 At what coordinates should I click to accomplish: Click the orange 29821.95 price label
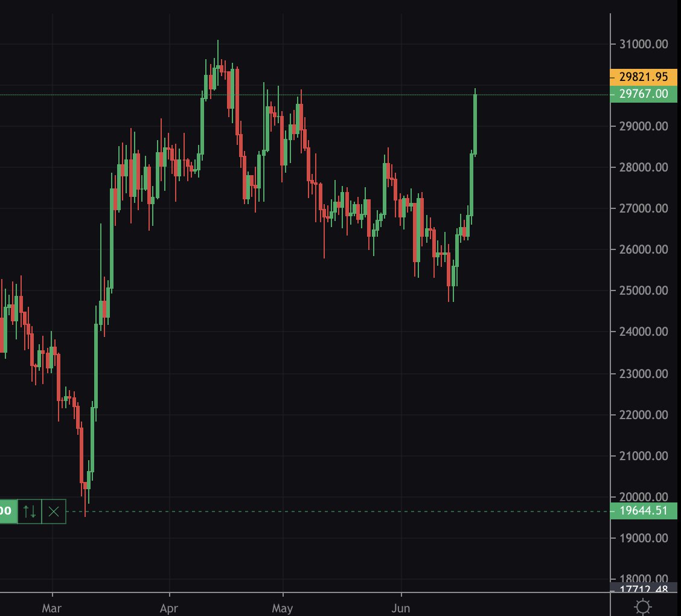[x=643, y=77]
